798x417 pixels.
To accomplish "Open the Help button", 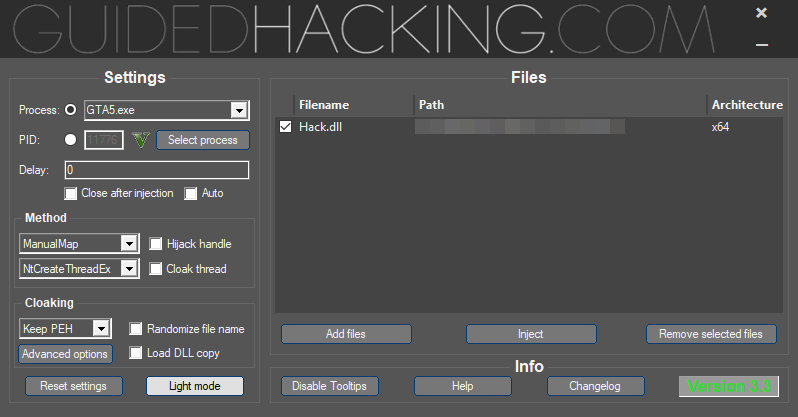I will (x=463, y=386).
